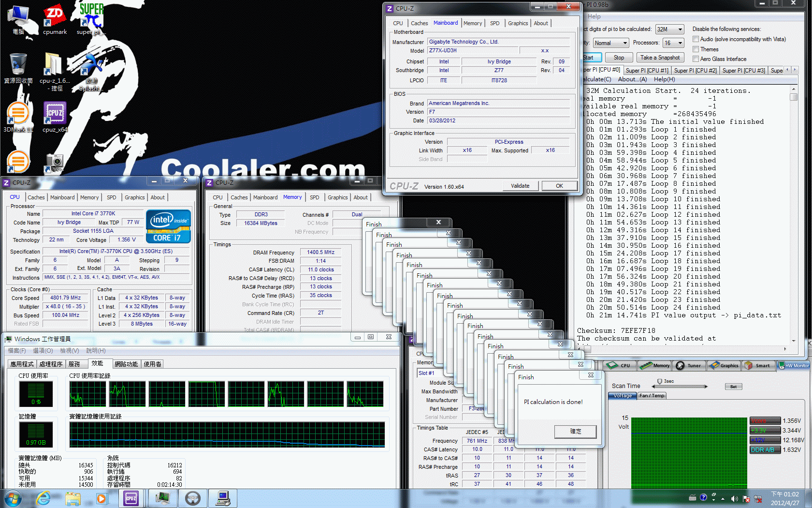This screenshot has height=508, width=812.
Task: Switch to Fan / Temp tab in HW Monitor
Action: (652, 396)
